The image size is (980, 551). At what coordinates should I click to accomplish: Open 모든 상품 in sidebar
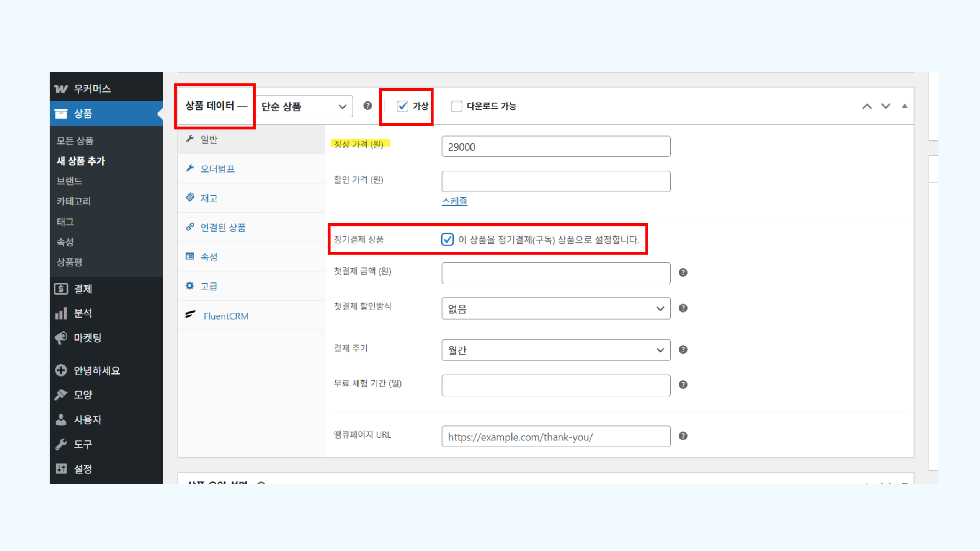tap(75, 141)
